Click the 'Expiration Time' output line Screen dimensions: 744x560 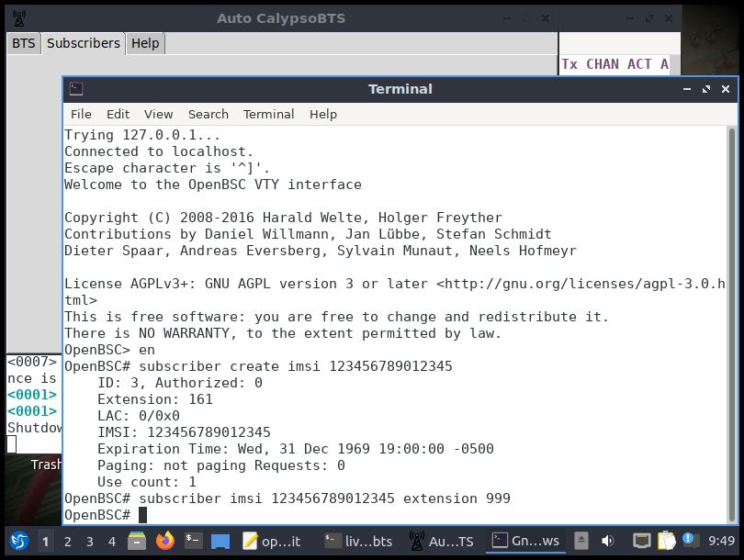click(296, 449)
